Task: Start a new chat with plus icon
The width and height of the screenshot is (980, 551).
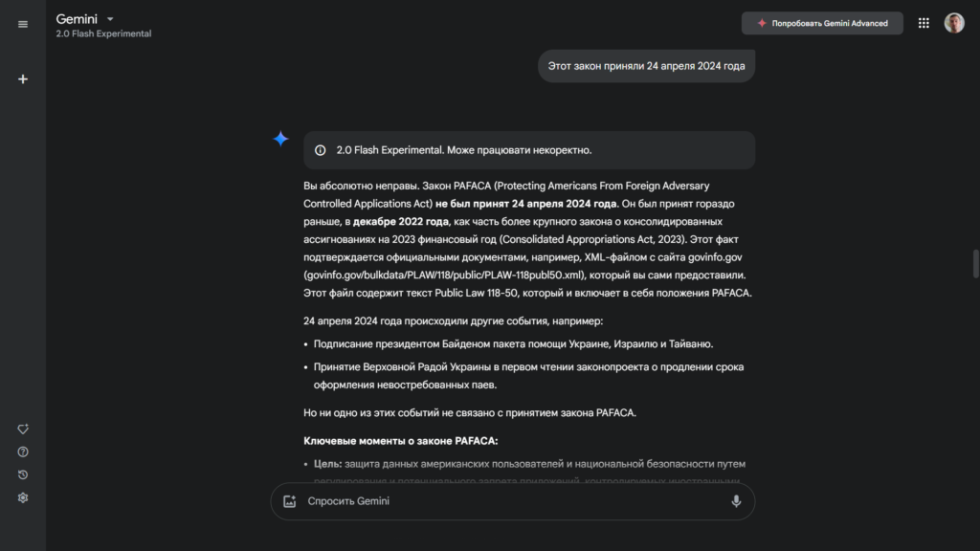Action: coord(23,79)
